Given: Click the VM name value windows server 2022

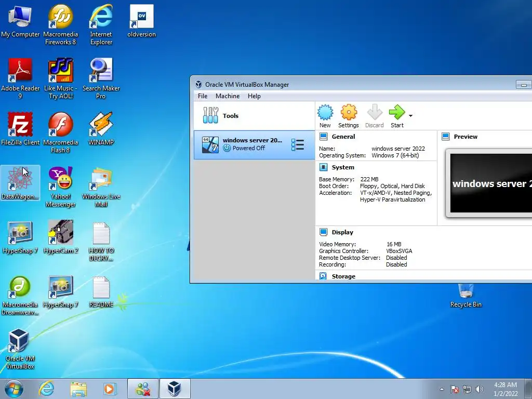Looking at the screenshot, I should click(x=398, y=149).
